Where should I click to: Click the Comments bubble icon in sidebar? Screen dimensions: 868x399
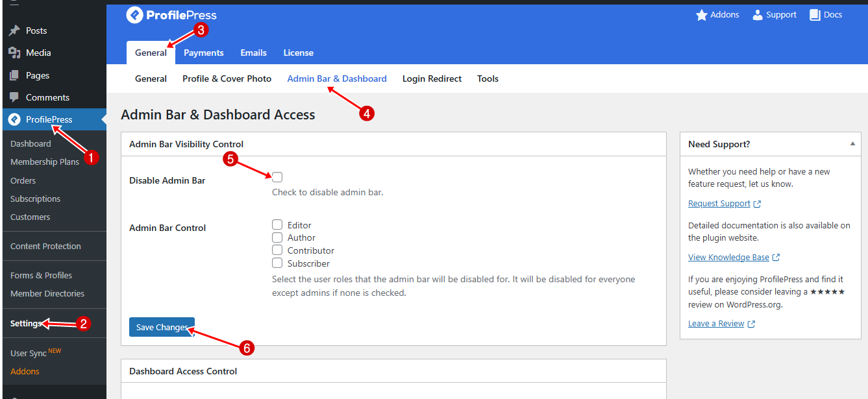coord(14,97)
